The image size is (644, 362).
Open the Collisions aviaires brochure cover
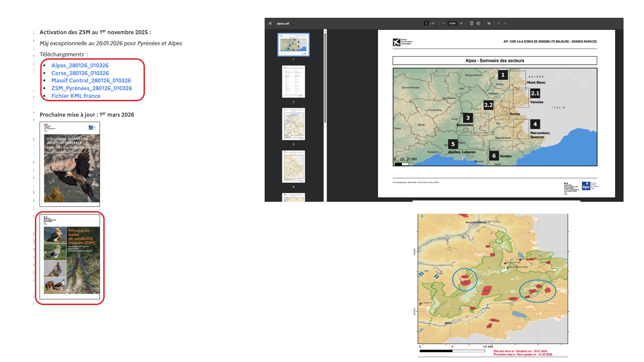coord(70,164)
